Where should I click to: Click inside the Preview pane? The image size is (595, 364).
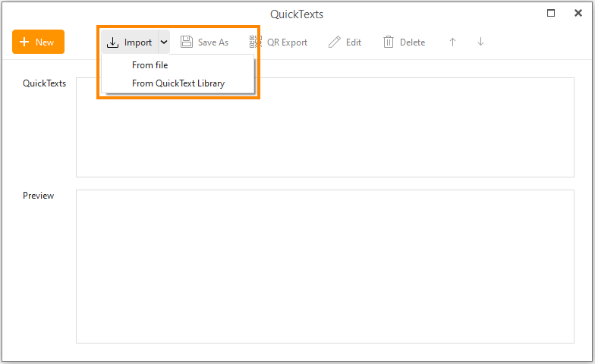tap(325, 265)
